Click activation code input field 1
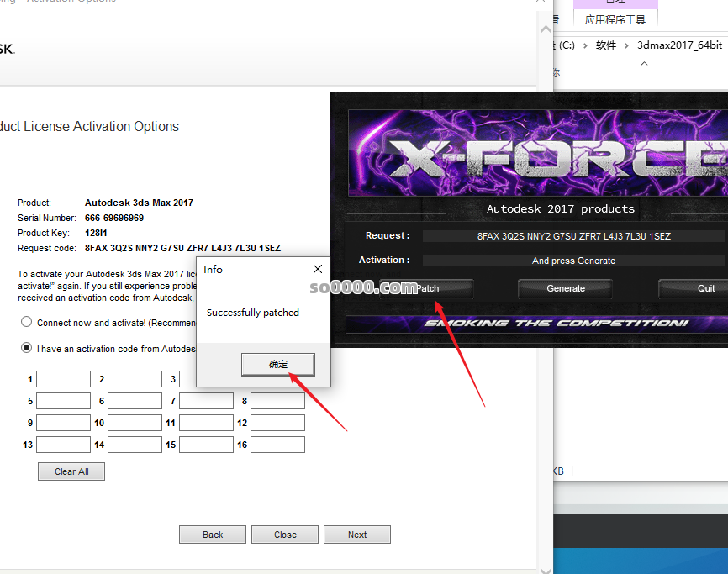This screenshot has height=574, width=728. 63,379
